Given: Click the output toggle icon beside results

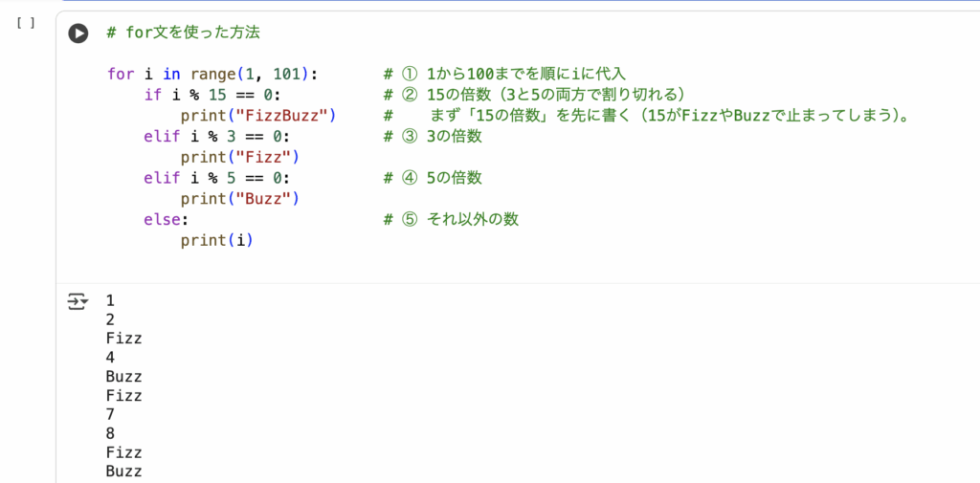Looking at the screenshot, I should (x=78, y=303).
